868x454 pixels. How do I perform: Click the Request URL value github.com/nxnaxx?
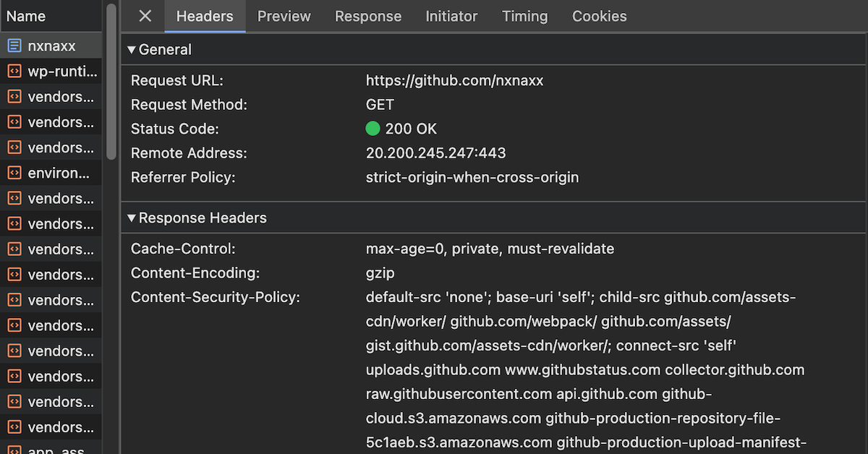[454, 81]
